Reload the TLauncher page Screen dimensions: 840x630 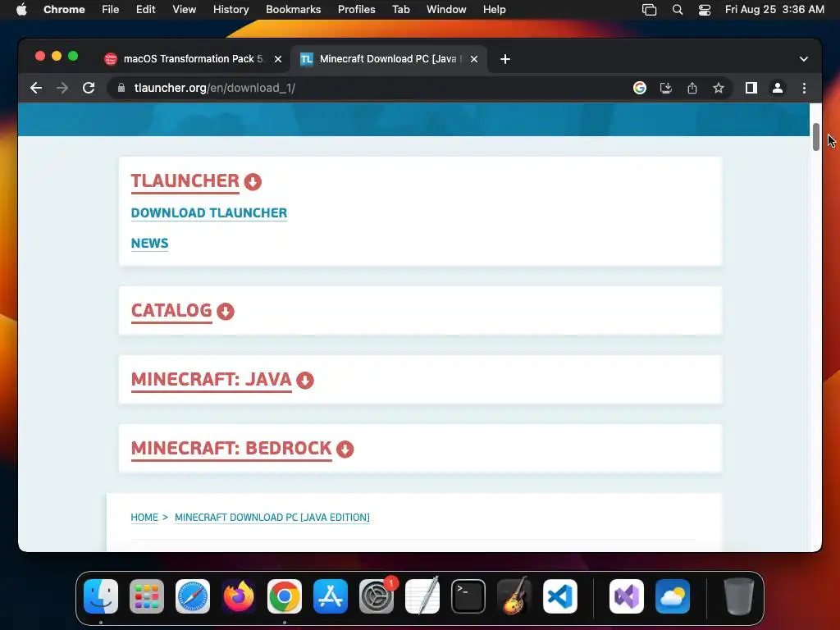(89, 88)
